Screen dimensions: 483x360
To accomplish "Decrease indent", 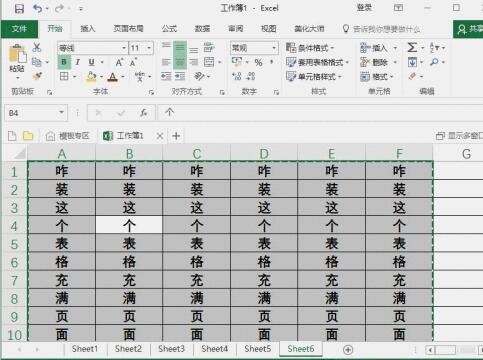I will click(x=166, y=76).
